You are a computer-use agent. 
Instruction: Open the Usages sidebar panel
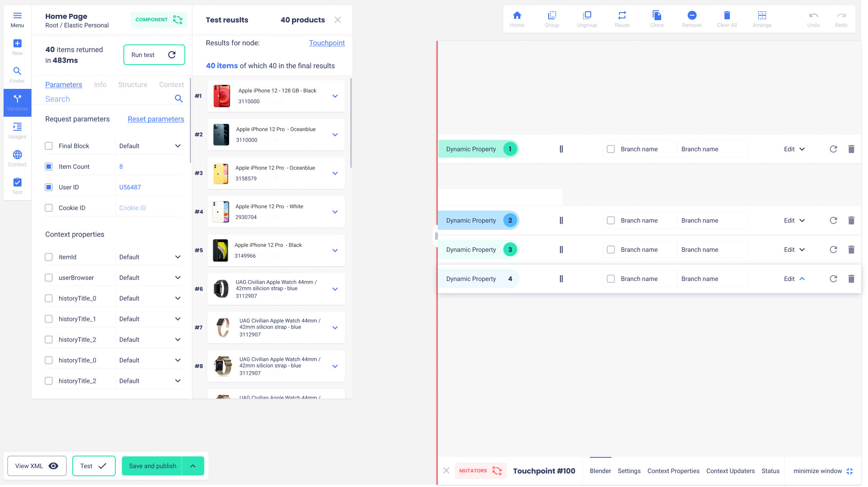pos(17,130)
